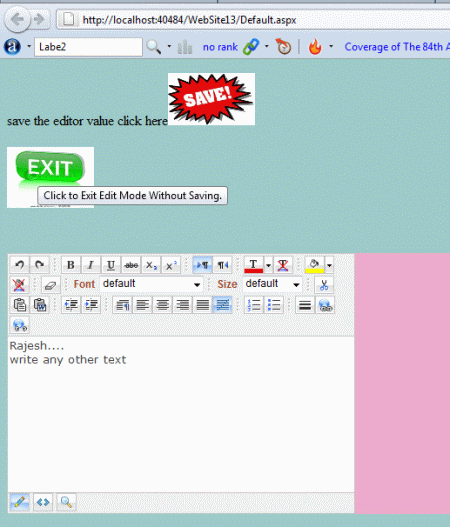
Task: Click the Redo icon in the editor toolbar
Action: pos(40,265)
